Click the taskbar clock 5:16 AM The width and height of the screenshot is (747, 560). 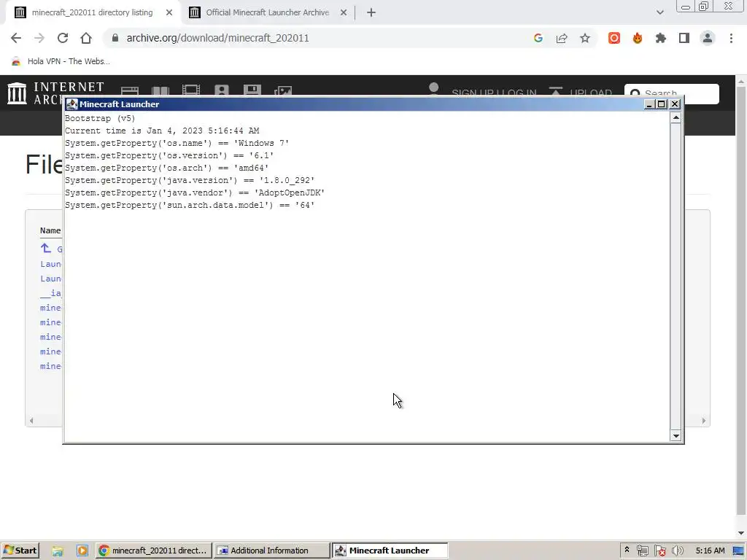coord(710,551)
